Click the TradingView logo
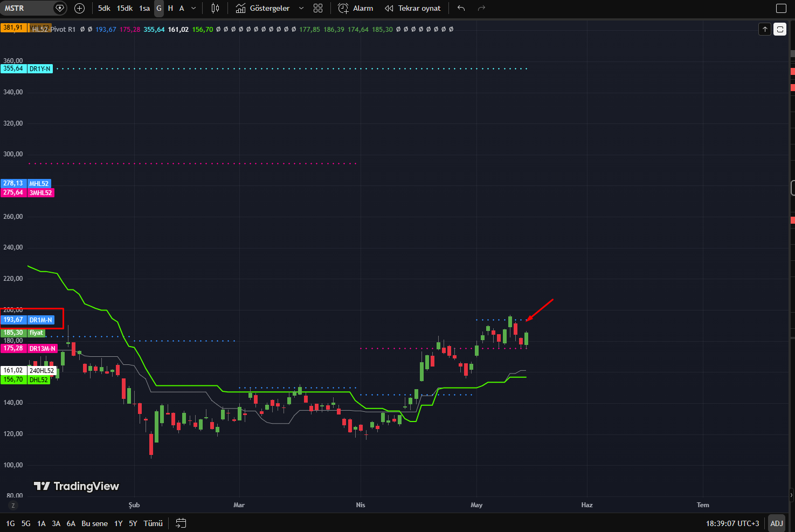Image resolution: width=795 pixels, height=532 pixels. (77, 486)
